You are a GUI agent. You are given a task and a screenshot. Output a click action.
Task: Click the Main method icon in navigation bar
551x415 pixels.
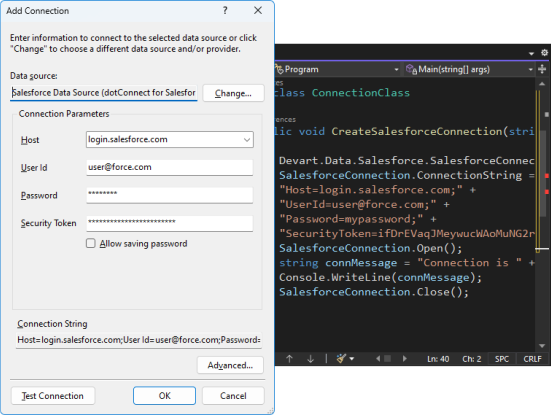click(x=411, y=69)
